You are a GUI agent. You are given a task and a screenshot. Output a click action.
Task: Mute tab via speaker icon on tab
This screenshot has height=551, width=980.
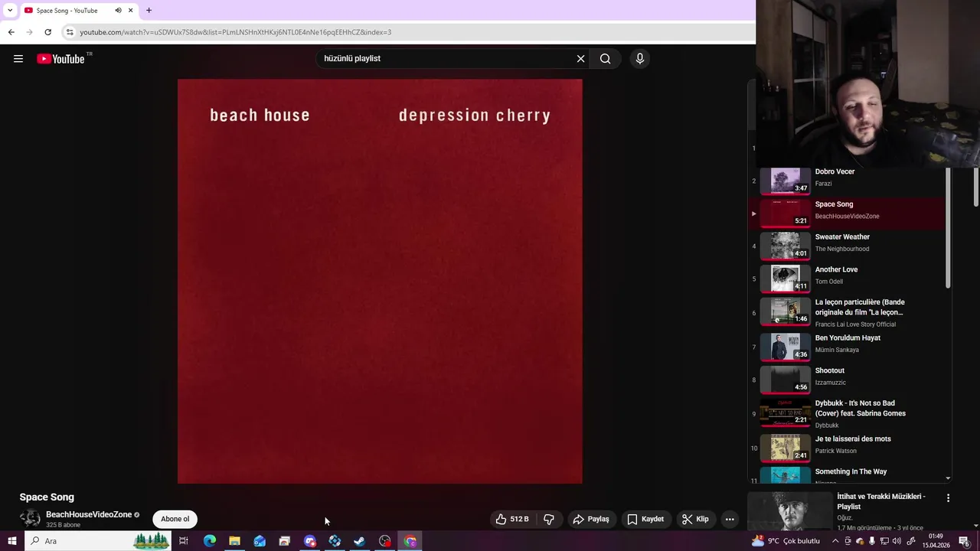(118, 11)
